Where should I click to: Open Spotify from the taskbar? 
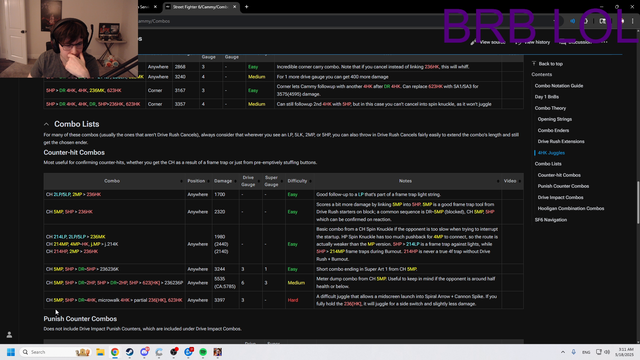[x=203, y=352]
